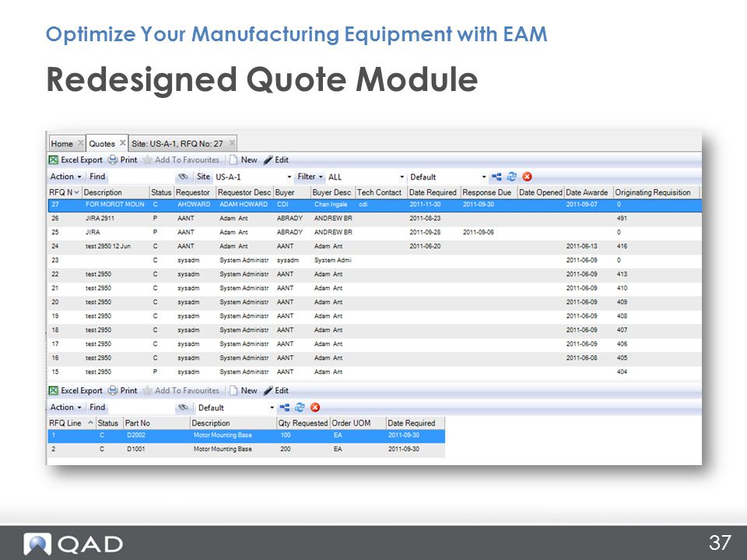Click Edit in the upper quotes toolbar
Screen dimensions: 747x560
coord(275,160)
